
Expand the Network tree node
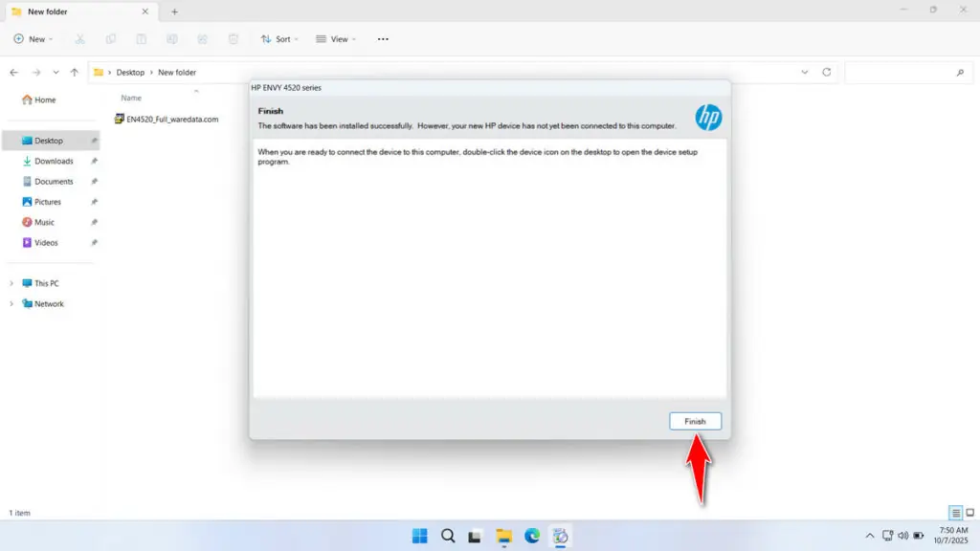click(x=11, y=304)
